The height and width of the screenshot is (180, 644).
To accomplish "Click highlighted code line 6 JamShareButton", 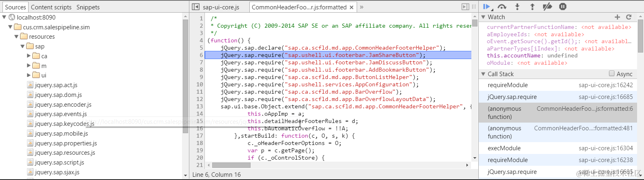I will pyautogui.click(x=338, y=55).
